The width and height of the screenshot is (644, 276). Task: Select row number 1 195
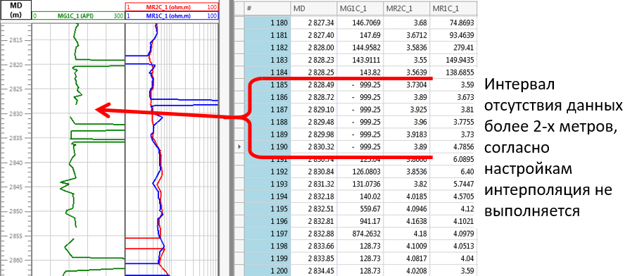pos(267,208)
